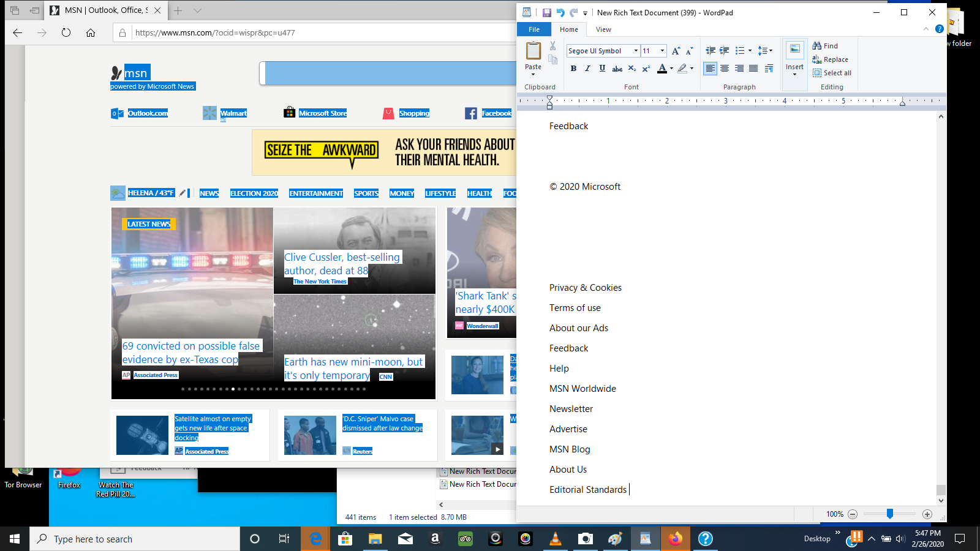Select all text in the document

tap(832, 73)
